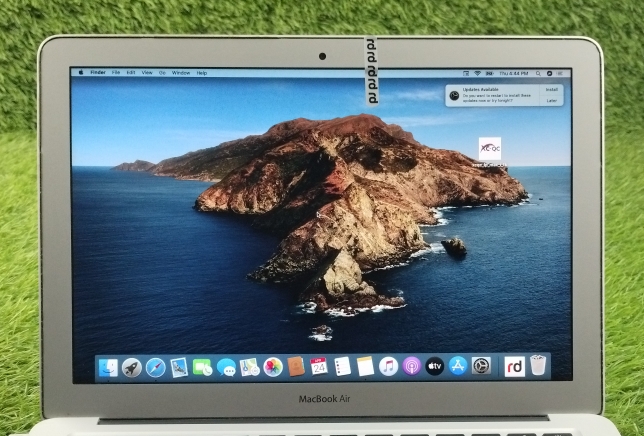Image resolution: width=644 pixels, height=436 pixels.
Task: Click the Updates Available notification body
Action: pyautogui.click(x=493, y=95)
